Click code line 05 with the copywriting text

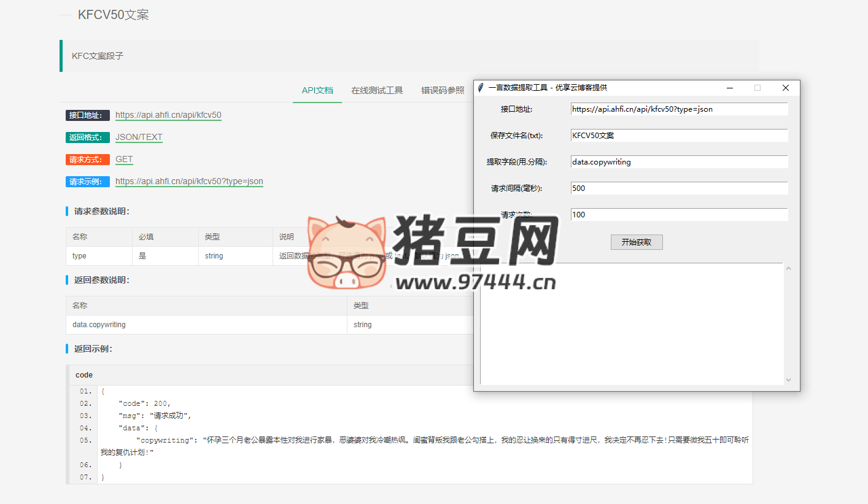pos(425,446)
